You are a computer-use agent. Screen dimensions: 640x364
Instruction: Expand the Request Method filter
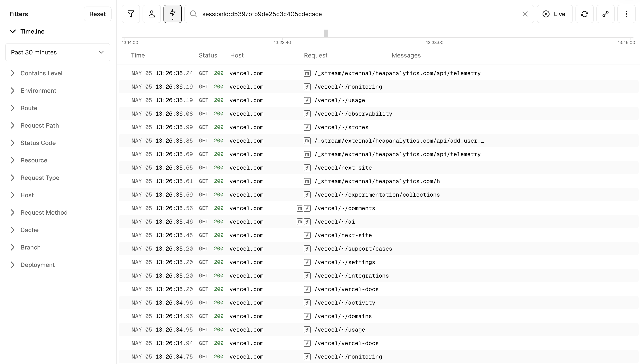tap(39, 212)
